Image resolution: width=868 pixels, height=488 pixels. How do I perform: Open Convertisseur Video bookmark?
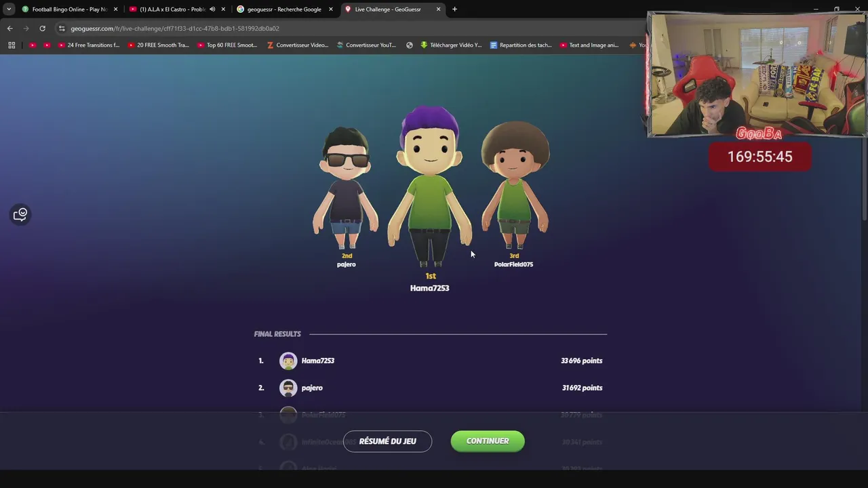click(x=298, y=45)
